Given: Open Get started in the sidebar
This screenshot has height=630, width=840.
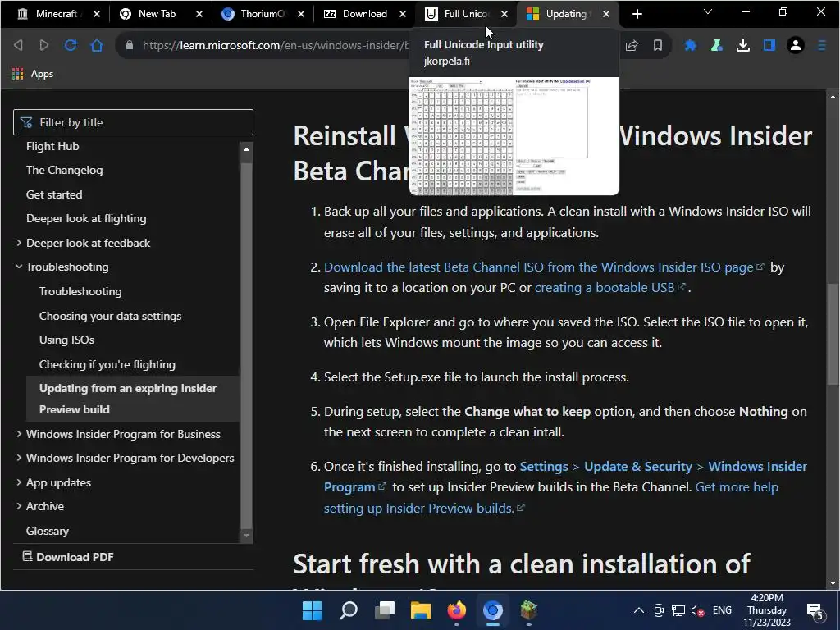Looking at the screenshot, I should pos(54,194).
